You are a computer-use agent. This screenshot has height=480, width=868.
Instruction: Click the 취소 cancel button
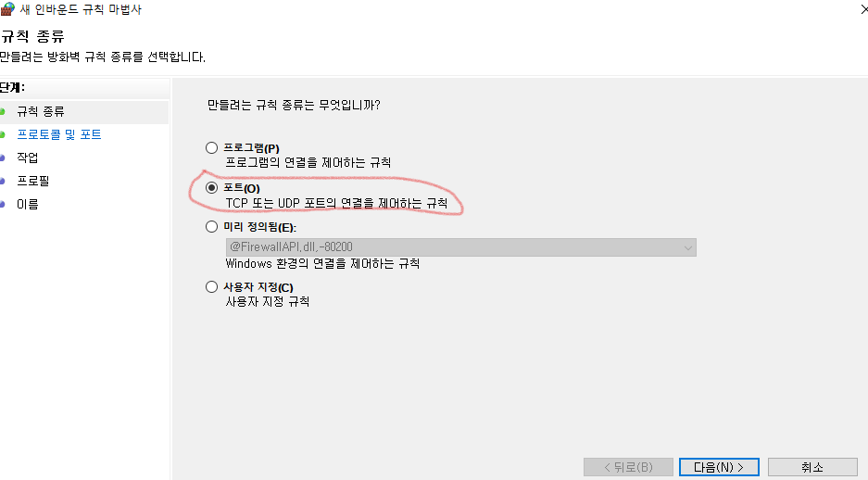[x=812, y=467]
